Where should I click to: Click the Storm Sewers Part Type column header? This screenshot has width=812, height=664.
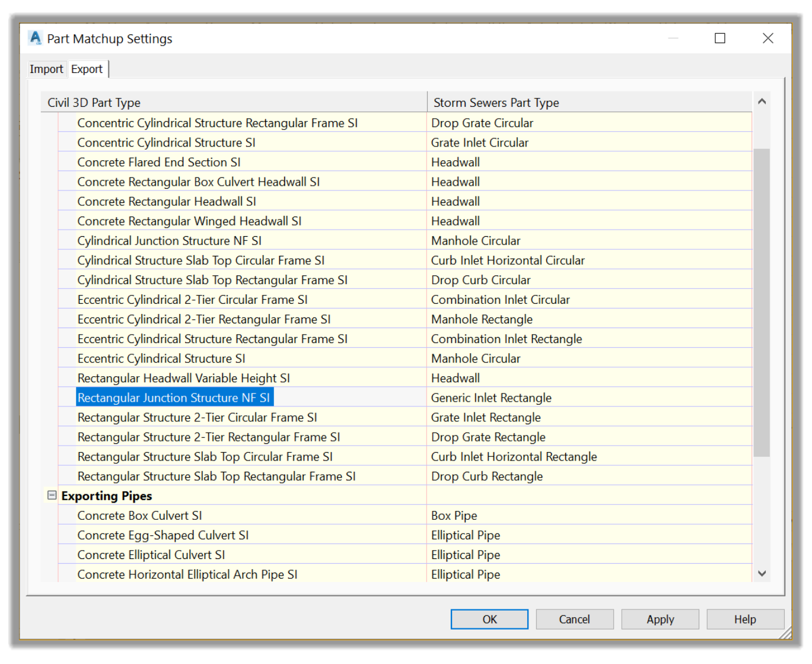point(590,102)
